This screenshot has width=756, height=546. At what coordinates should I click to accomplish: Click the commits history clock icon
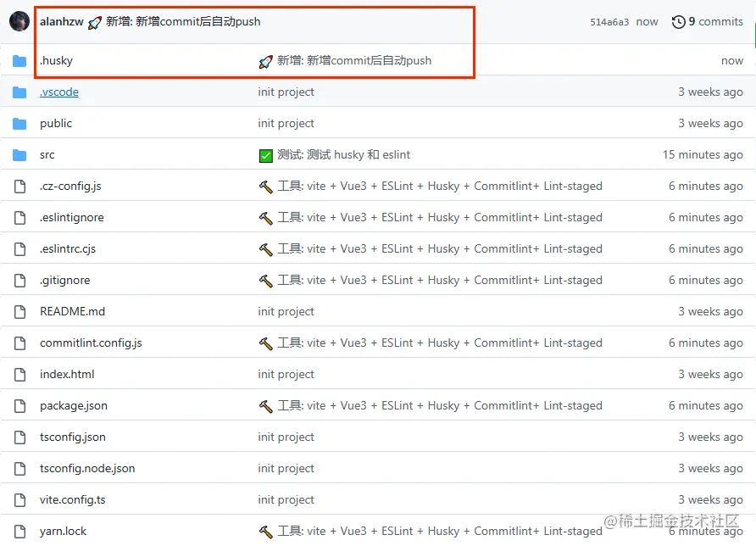pyautogui.click(x=678, y=22)
